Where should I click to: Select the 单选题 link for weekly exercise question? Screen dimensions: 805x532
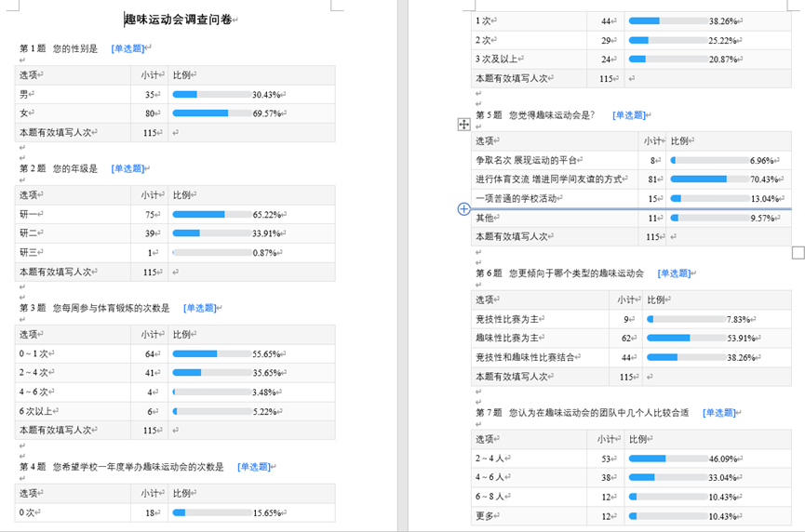coord(200,308)
